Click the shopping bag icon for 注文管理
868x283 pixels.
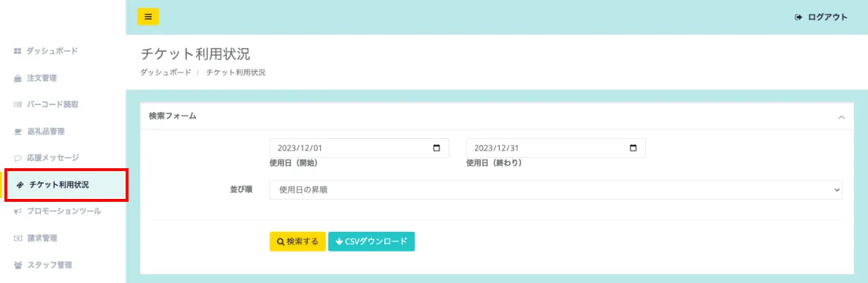17,78
